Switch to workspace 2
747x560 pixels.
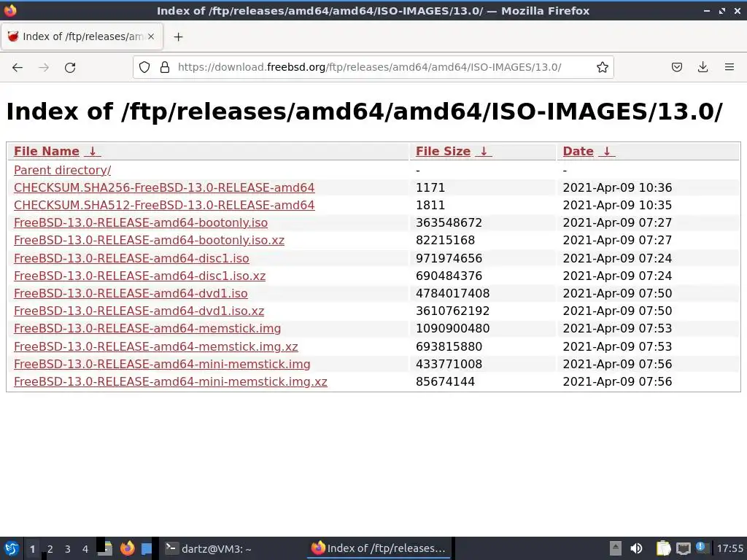point(50,549)
